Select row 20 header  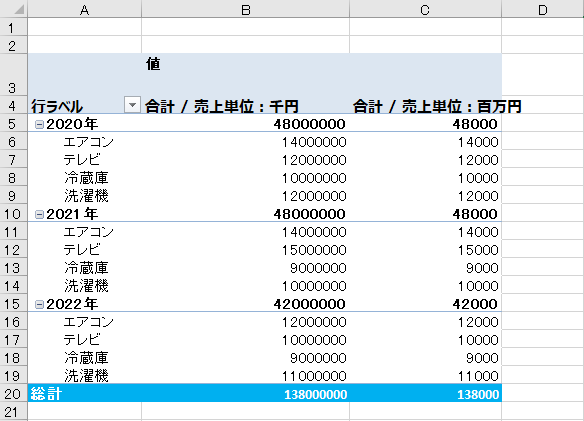point(13,393)
